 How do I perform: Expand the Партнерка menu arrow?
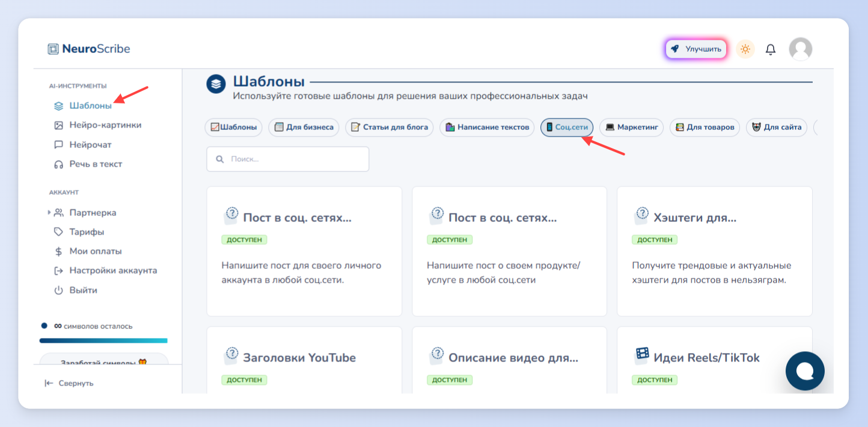[49, 212]
